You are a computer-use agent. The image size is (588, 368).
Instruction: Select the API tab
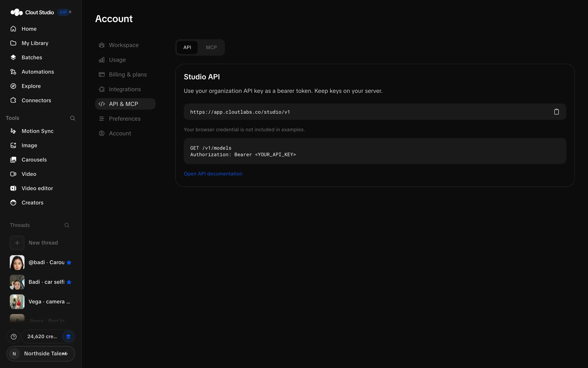tap(187, 47)
